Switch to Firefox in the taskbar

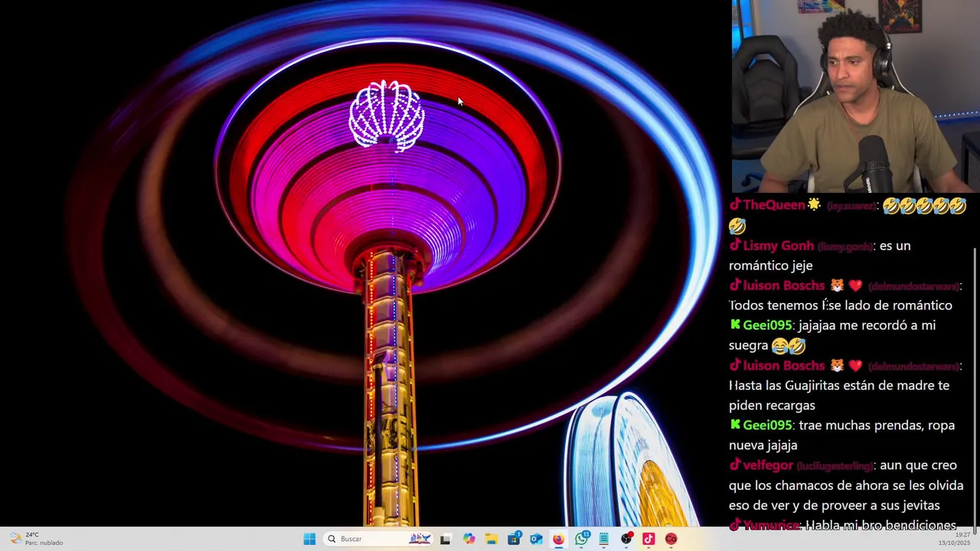click(x=558, y=539)
